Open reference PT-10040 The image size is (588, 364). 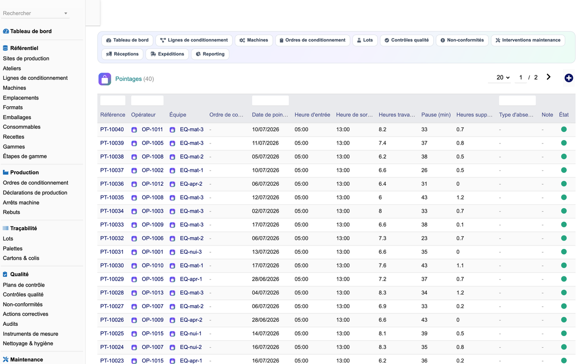coord(112,129)
